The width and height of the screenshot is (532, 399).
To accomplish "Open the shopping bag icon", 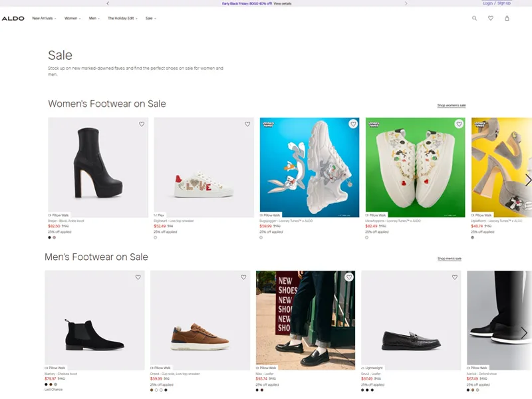I will point(507,19).
